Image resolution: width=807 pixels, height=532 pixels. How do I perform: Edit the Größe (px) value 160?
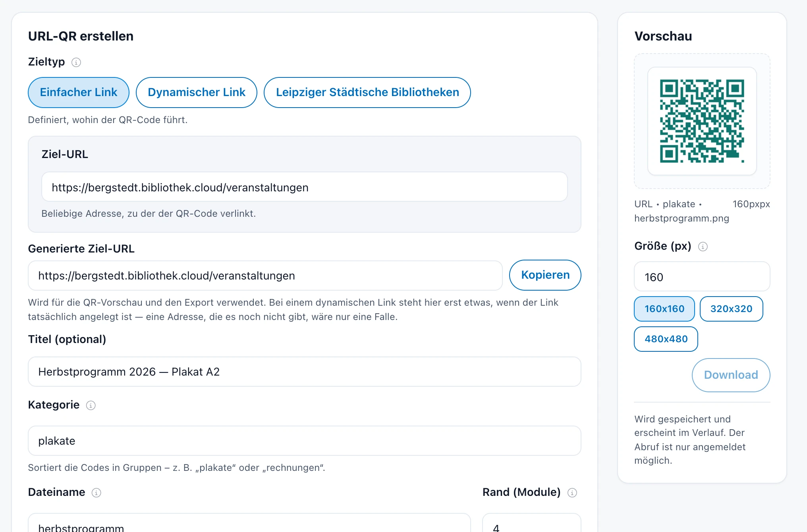click(702, 277)
